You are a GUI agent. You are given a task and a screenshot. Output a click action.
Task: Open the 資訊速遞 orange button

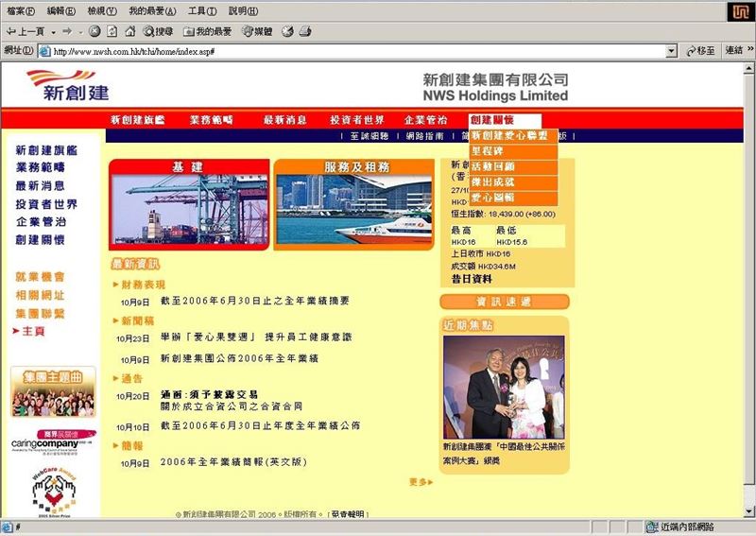504,302
